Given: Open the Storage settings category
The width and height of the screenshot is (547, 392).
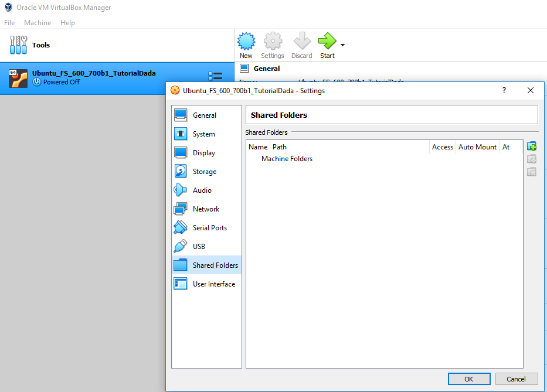Looking at the screenshot, I should pyautogui.click(x=204, y=172).
